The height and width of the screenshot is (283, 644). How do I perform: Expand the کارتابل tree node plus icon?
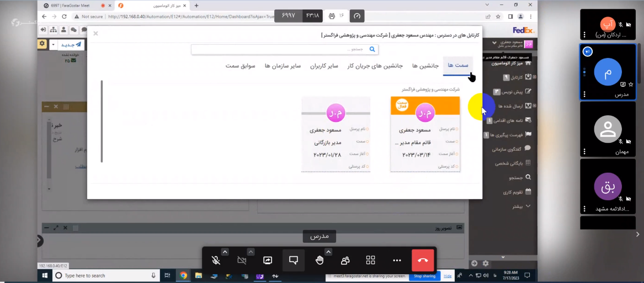coord(534,77)
